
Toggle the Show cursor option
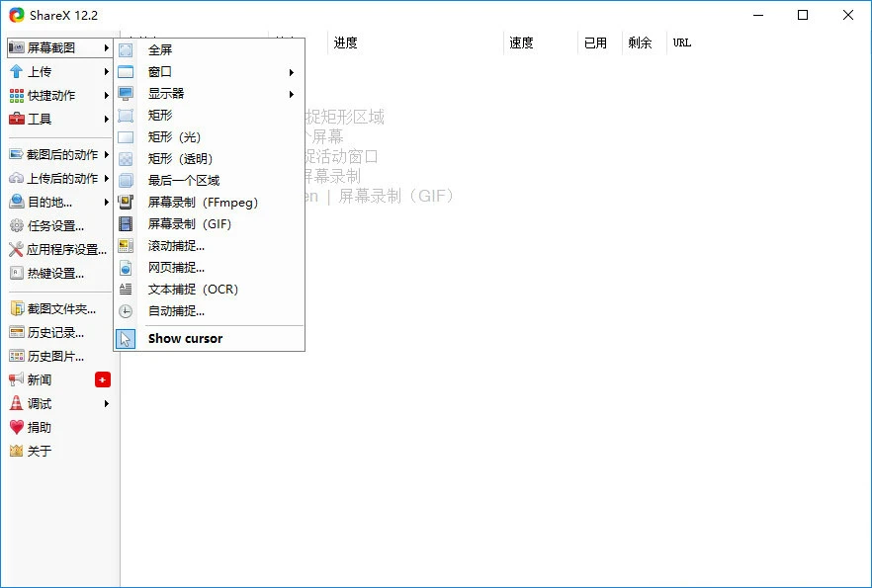coord(211,338)
